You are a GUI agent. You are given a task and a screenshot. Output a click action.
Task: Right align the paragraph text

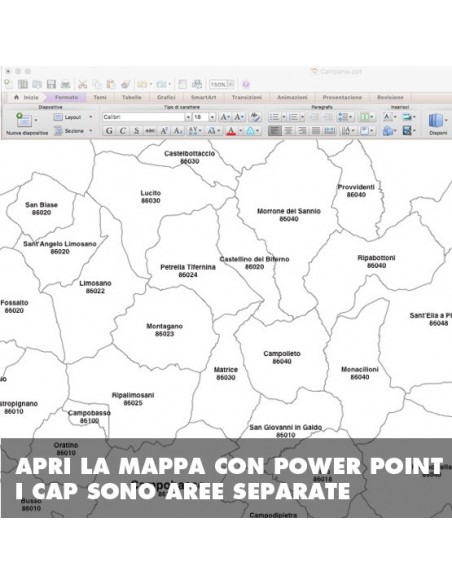point(302,131)
